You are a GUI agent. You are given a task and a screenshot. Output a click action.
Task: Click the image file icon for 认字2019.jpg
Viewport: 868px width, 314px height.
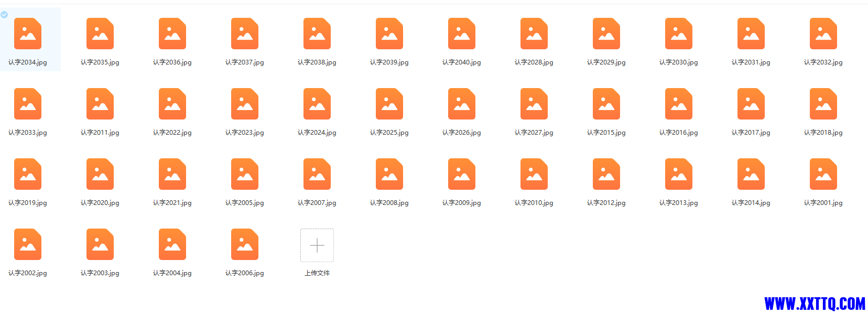(x=28, y=174)
